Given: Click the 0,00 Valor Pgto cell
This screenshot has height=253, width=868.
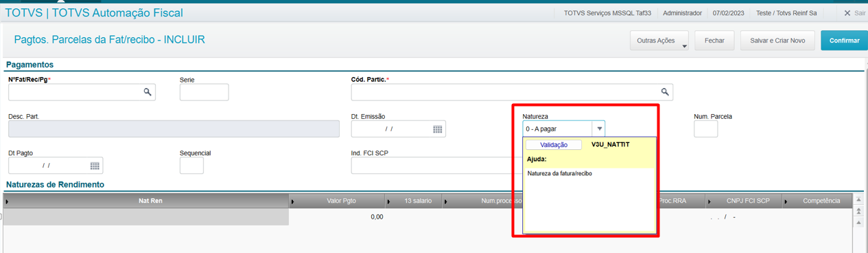Looking at the screenshot, I should point(337,217).
